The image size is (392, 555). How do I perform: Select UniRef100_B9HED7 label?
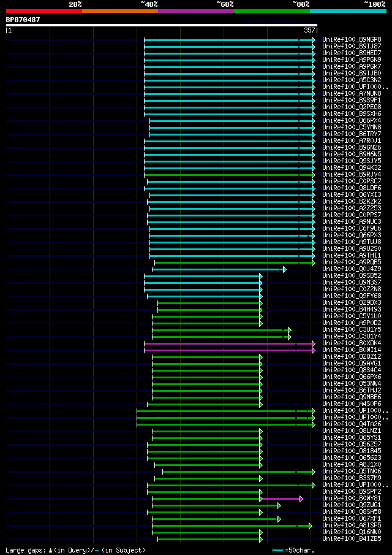click(352, 53)
